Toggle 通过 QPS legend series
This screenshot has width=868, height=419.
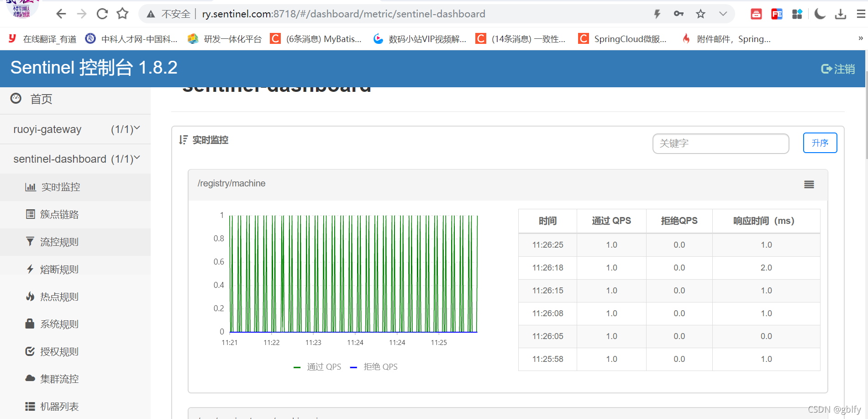point(317,367)
